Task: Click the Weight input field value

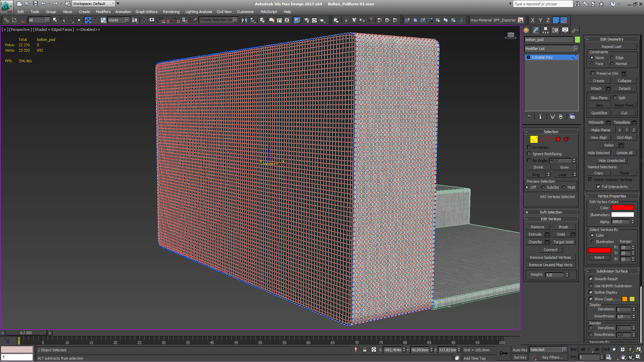Action: (554, 275)
